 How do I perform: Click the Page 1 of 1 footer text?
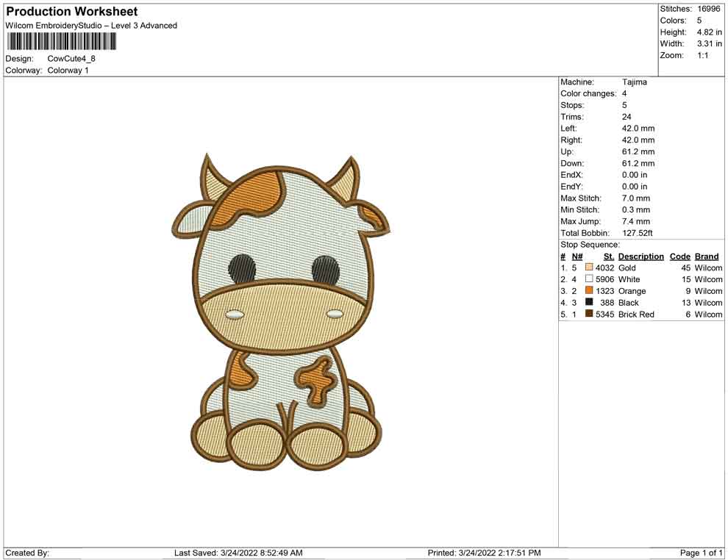pyautogui.click(x=702, y=553)
